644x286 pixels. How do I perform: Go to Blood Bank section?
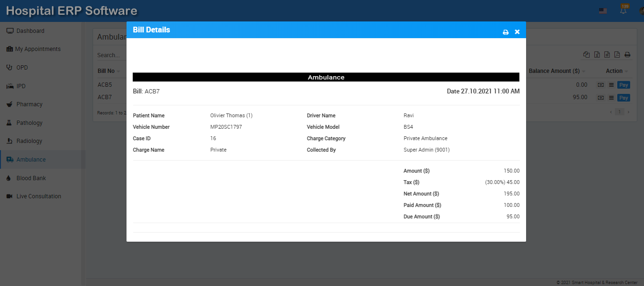pos(31,178)
